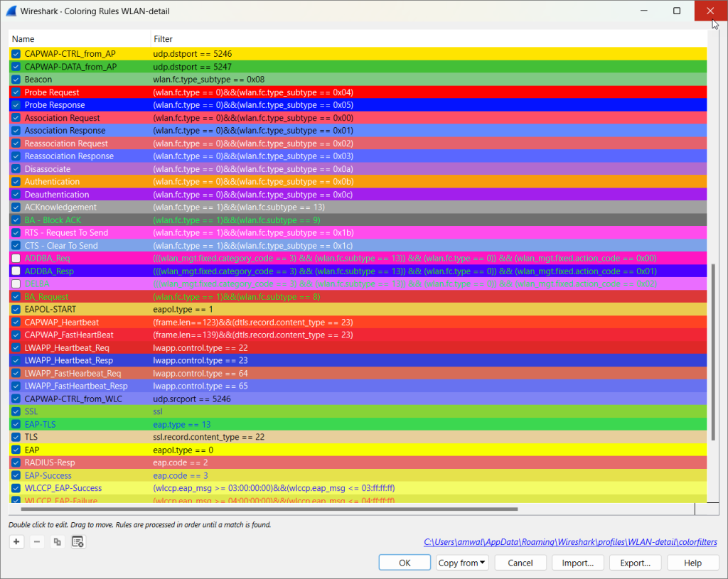Image resolution: width=728 pixels, height=579 pixels.
Task: Click the Export... button
Action: pos(635,563)
